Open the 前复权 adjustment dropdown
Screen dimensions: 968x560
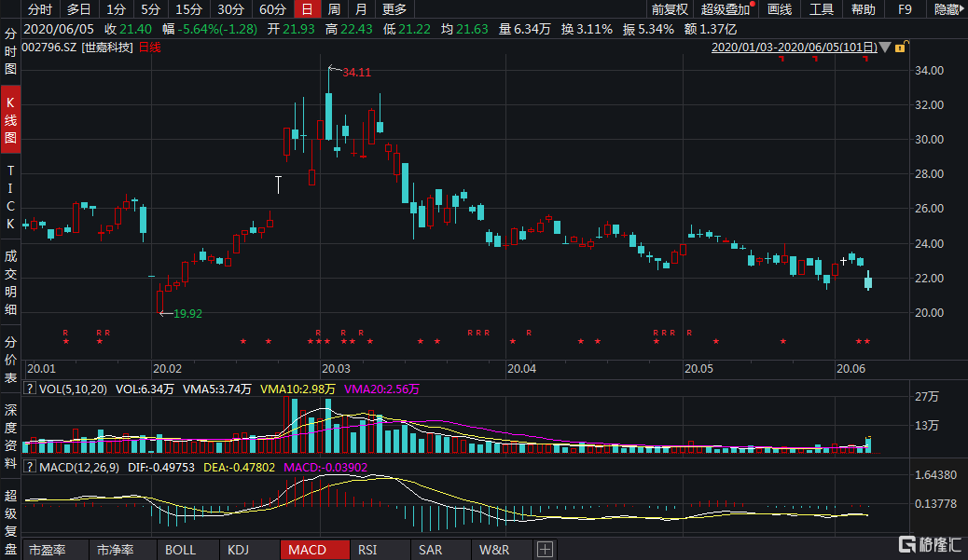click(669, 9)
